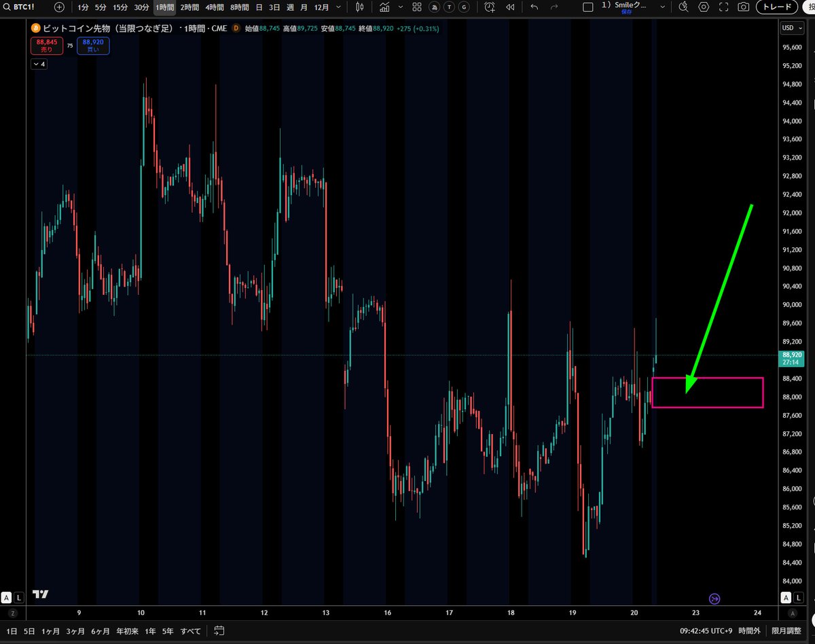Click the TradingView logo on chart
Image resolution: width=815 pixels, height=644 pixels.
(x=41, y=594)
